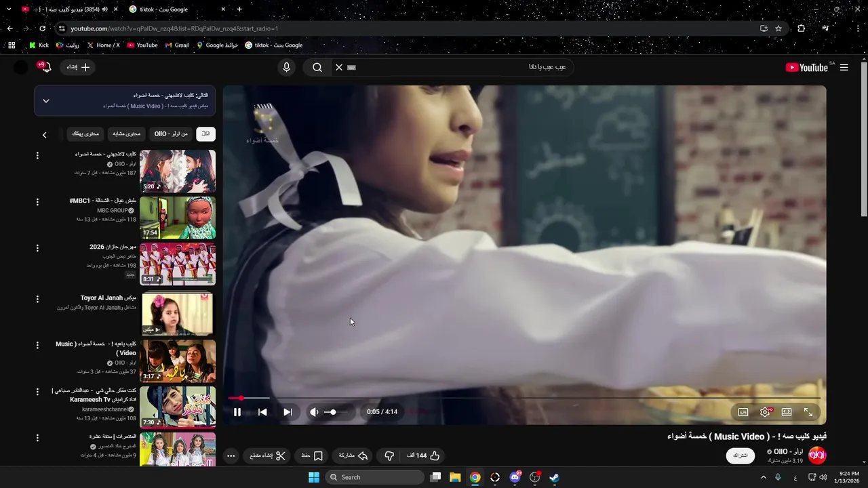Open options for Toyor Al Janah mix
Image resolution: width=868 pixels, height=488 pixels.
click(x=37, y=299)
